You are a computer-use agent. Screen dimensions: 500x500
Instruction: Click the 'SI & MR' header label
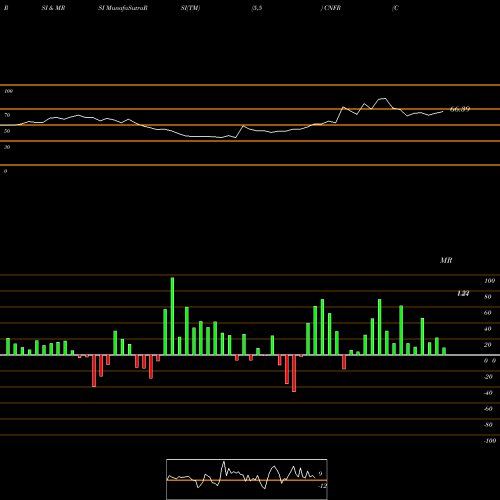(x=53, y=8)
